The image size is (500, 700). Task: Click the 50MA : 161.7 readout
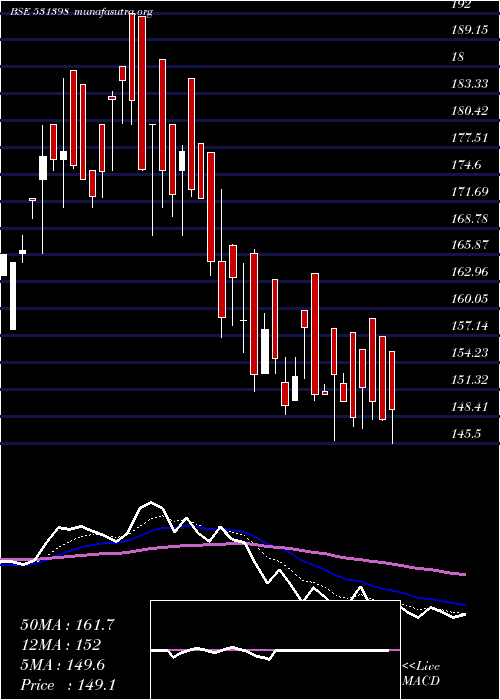[67, 625]
